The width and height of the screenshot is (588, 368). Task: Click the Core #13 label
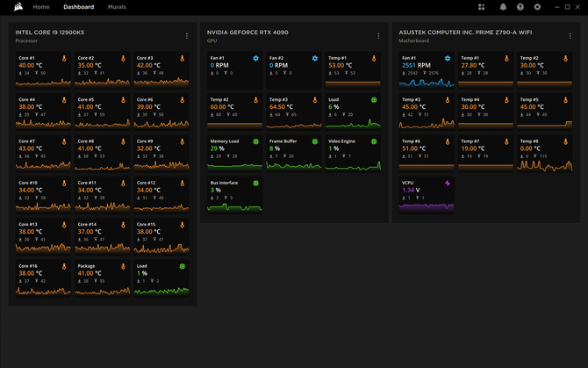tap(28, 225)
